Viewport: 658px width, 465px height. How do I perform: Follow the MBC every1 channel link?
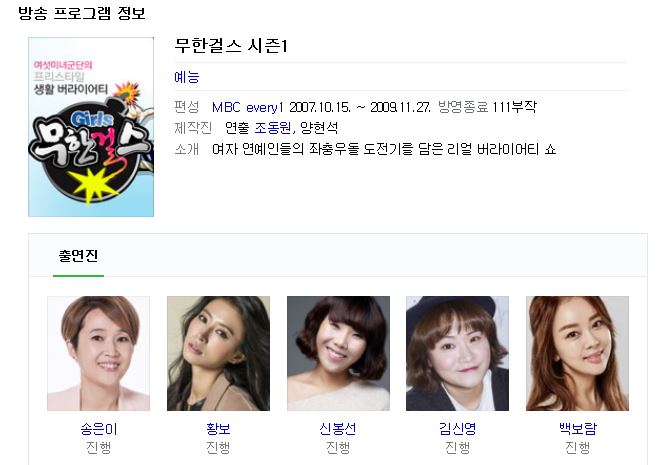[248, 107]
